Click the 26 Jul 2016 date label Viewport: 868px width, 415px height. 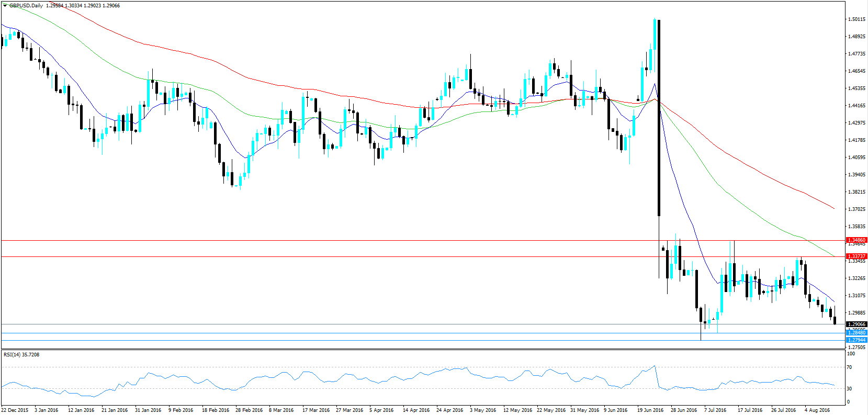point(784,410)
